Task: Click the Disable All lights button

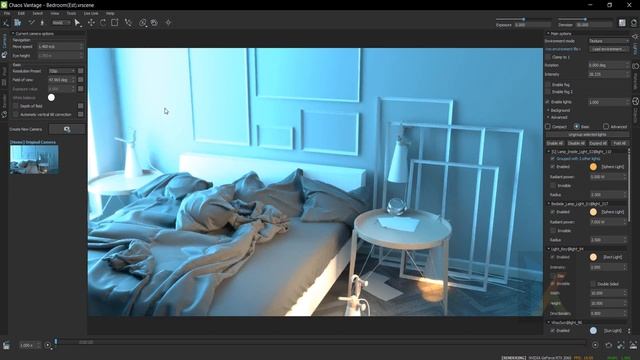Action: click(x=576, y=143)
